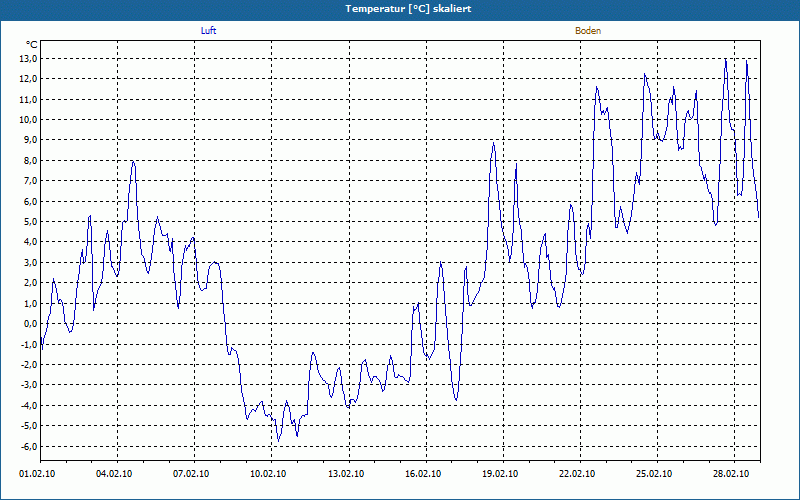Click the chart title 'Temperatur [°C] skaliert'
Image resolution: width=800 pixels, height=500 pixels.
coord(408,9)
